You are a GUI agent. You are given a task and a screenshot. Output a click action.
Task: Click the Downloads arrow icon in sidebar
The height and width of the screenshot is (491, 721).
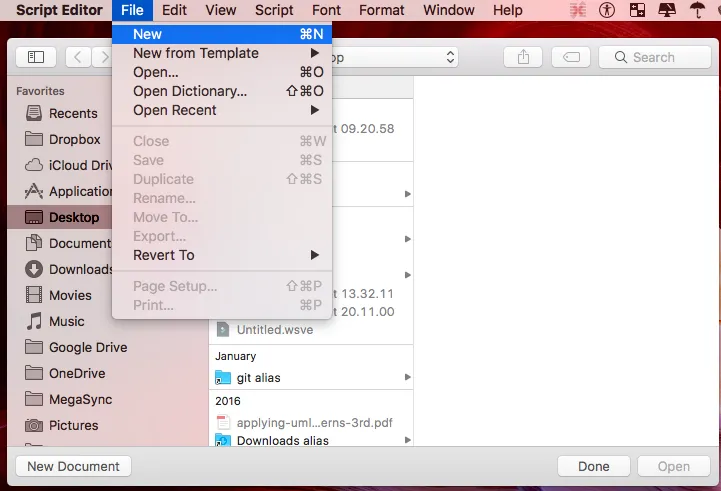[x=34, y=269]
